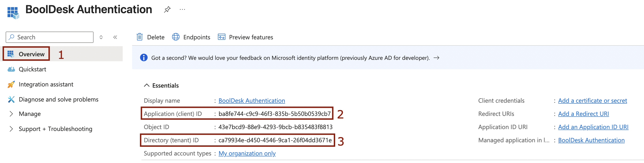644x163 pixels.
Task: Pin the BoolDesk Authentication page
Action: [x=167, y=9]
